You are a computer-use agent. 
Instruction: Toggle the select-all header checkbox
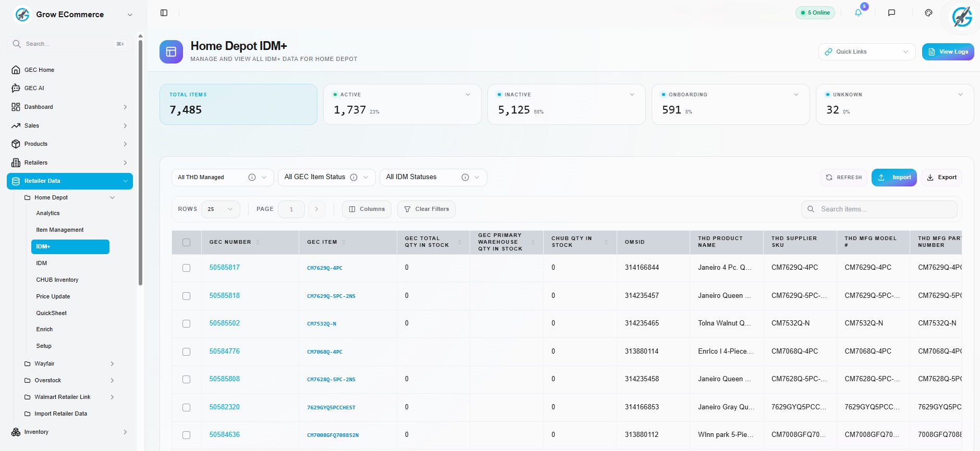(186, 242)
